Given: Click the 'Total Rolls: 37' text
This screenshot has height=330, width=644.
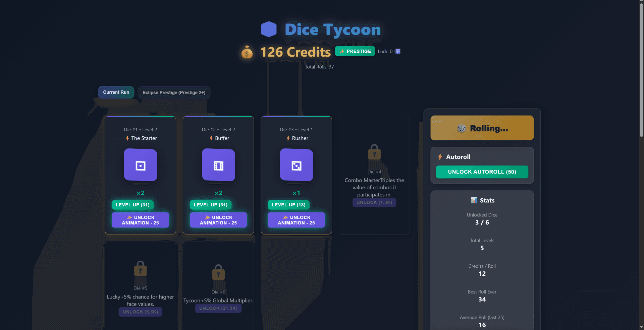Looking at the screenshot, I should point(319,67).
